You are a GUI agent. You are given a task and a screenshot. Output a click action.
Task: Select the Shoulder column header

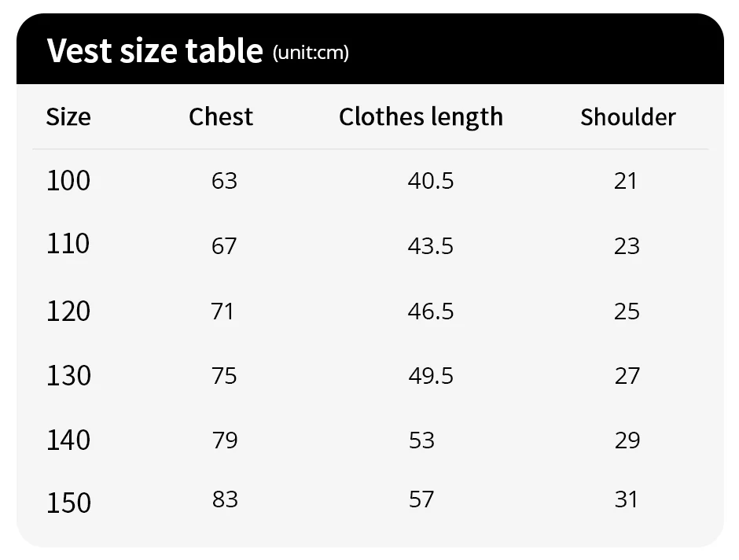click(627, 117)
